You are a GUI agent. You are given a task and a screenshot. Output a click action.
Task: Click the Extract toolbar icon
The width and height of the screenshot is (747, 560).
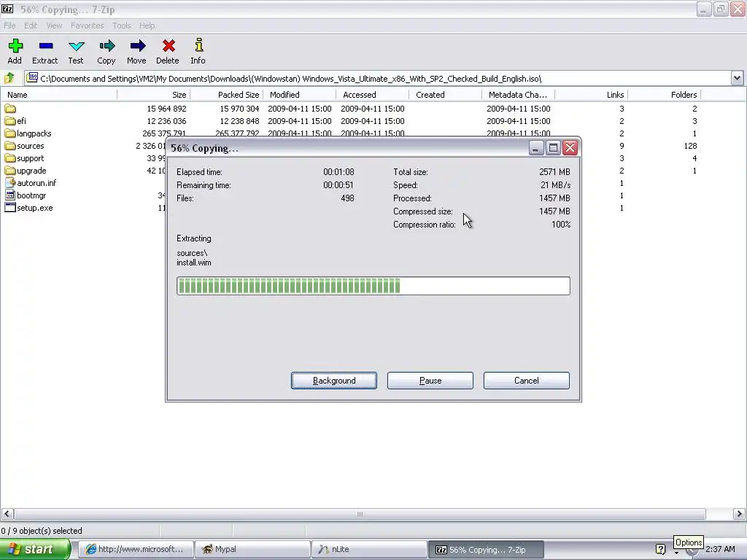pos(46,46)
